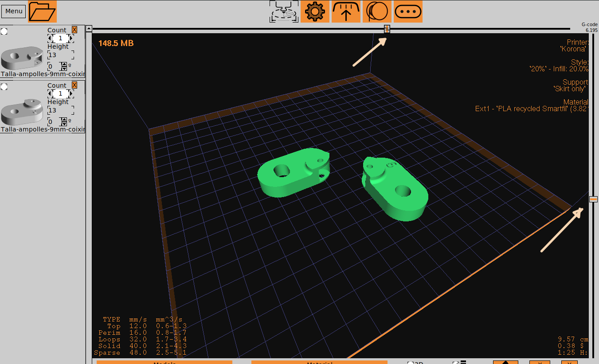Tick the second model's selection checkbox
Screen dimensions: 599x364
coord(4,87)
